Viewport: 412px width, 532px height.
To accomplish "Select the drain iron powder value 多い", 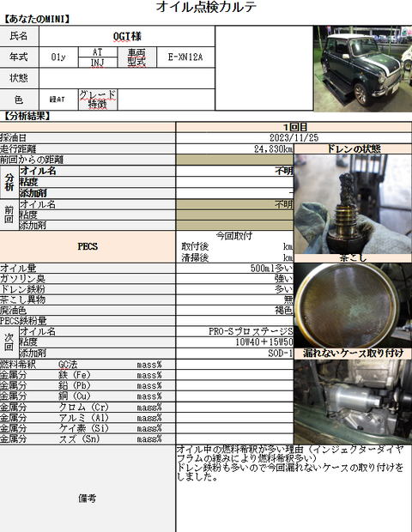I will coord(235,289).
